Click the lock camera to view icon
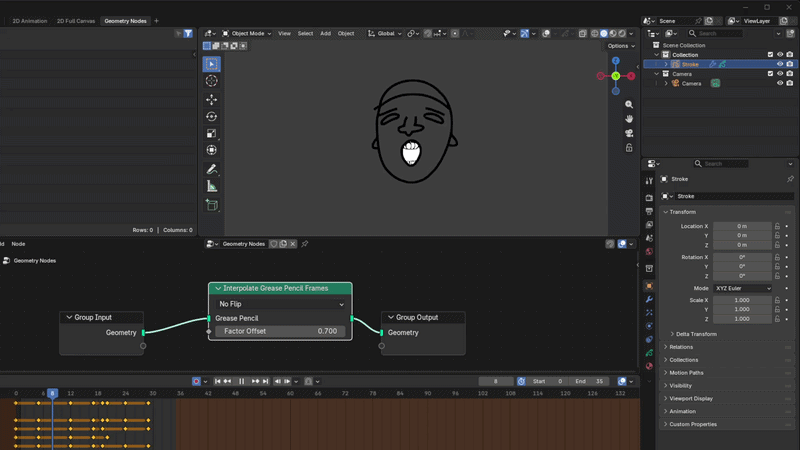This screenshot has width=800, height=450. coord(629,147)
